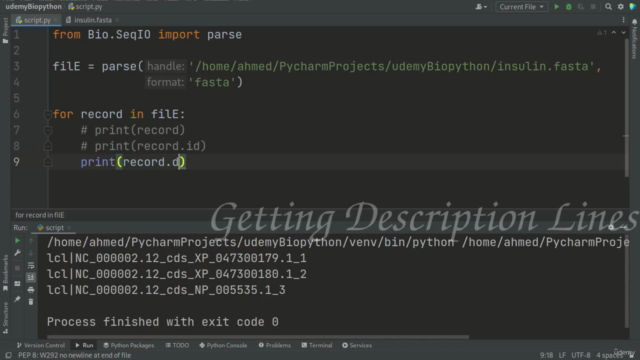Click script.py in the breadcrumb bar
Screen dimensions: 640x360
tap(85, 7)
